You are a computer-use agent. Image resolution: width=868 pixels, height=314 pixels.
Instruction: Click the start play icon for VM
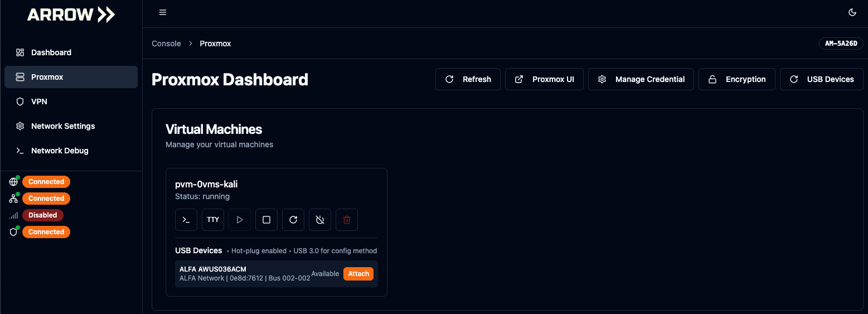[x=240, y=220]
